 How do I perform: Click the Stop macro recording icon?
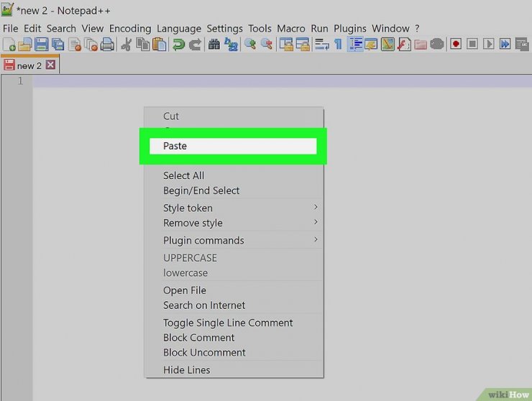pyautogui.click(x=472, y=44)
